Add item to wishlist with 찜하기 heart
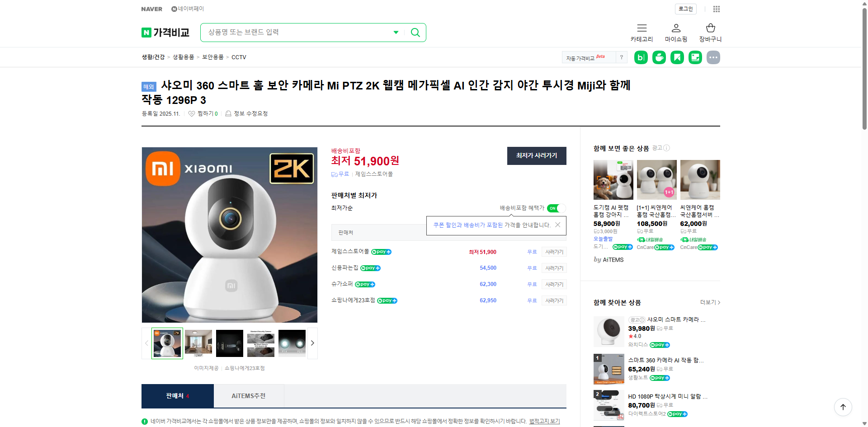The height and width of the screenshot is (427, 868). pos(192,113)
